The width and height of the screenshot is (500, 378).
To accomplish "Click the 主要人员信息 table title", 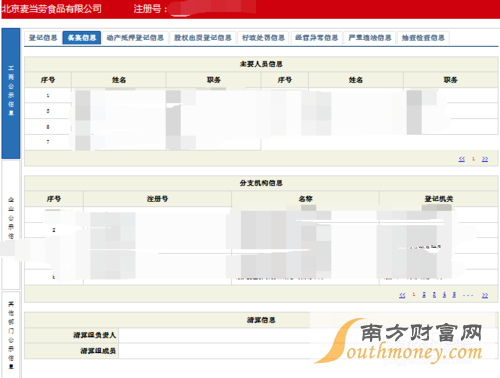I will point(261,64).
